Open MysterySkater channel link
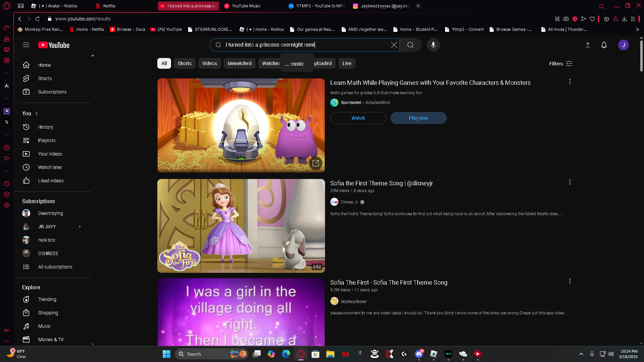644x362 pixels. point(354,302)
